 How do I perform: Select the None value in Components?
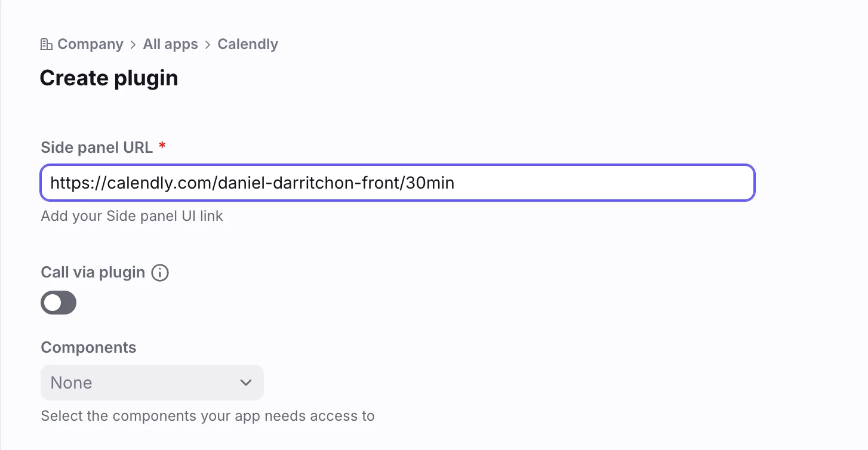[x=72, y=383]
